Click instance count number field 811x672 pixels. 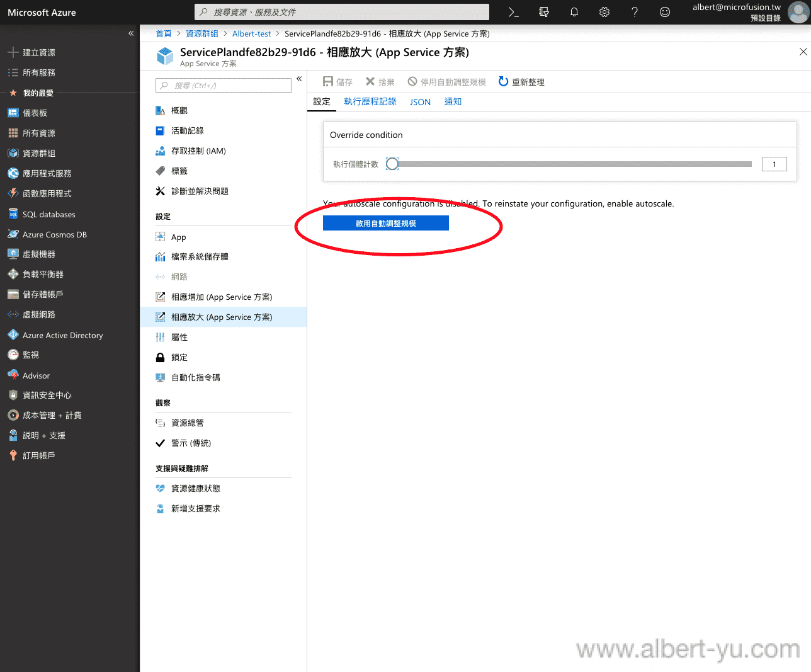pyautogui.click(x=774, y=164)
